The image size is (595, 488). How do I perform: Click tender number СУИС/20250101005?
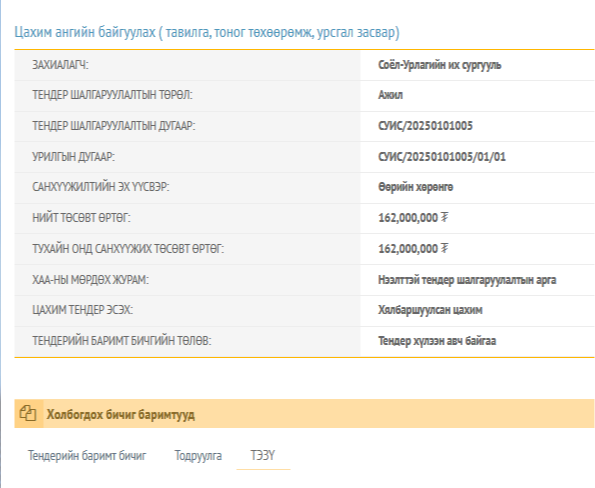pyautogui.click(x=425, y=126)
